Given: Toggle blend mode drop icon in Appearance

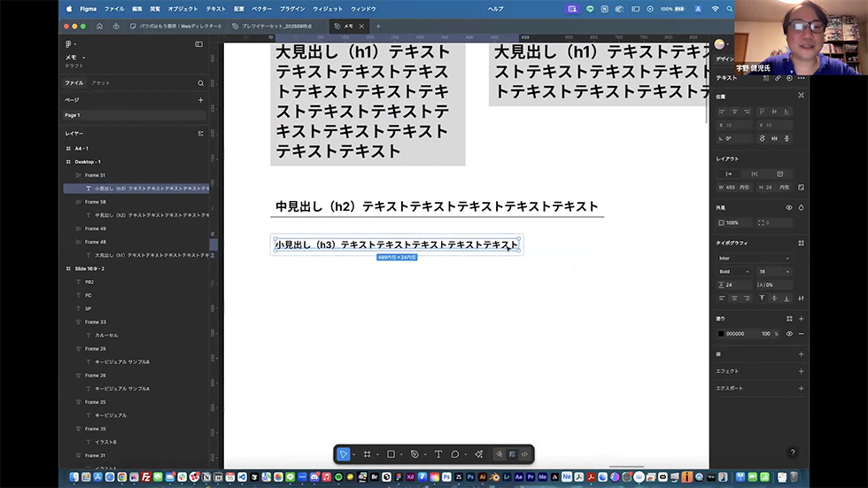Looking at the screenshot, I should [801, 208].
